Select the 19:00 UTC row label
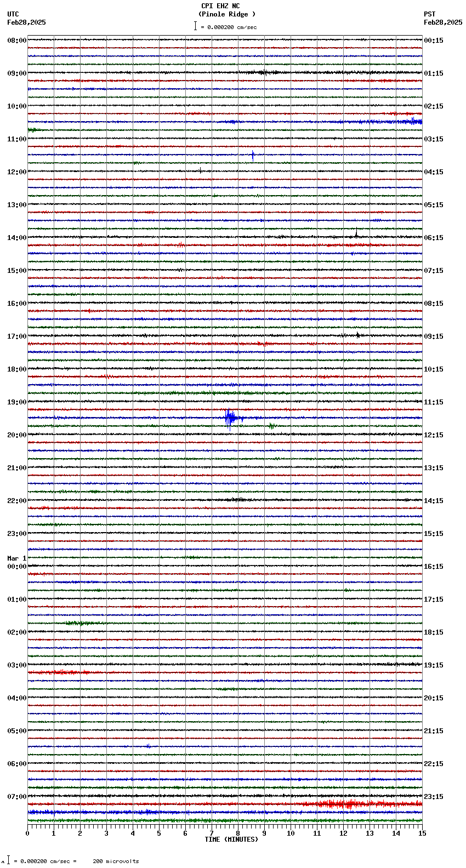466x868 pixels. 17,402
